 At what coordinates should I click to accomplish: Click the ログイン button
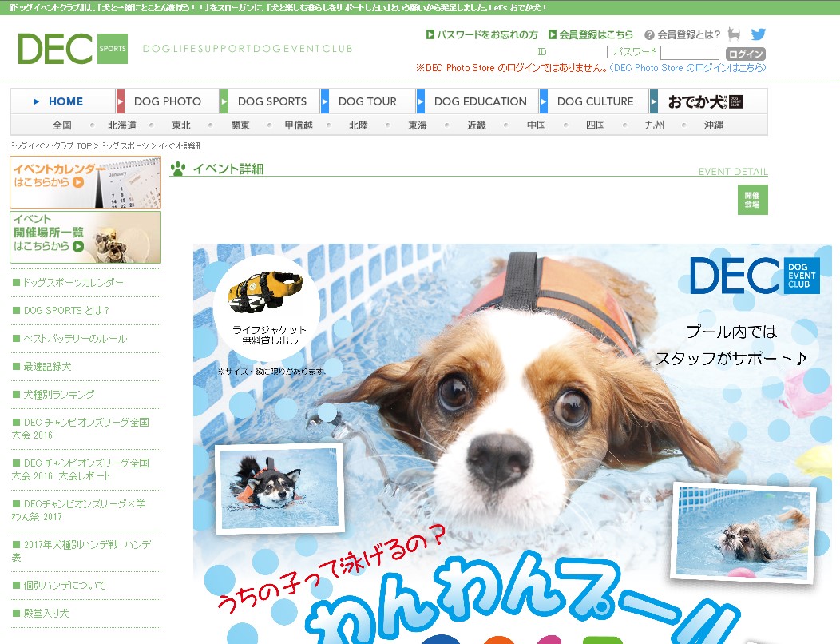pos(746,54)
